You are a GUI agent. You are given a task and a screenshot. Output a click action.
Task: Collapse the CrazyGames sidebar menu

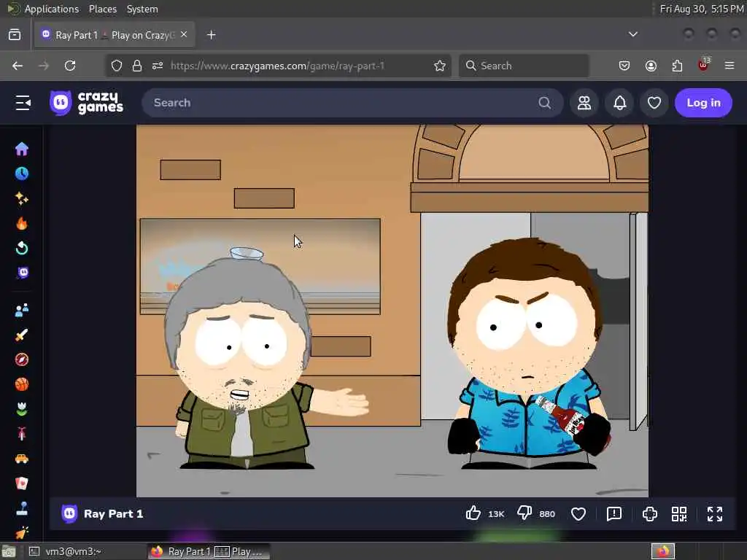click(x=23, y=103)
